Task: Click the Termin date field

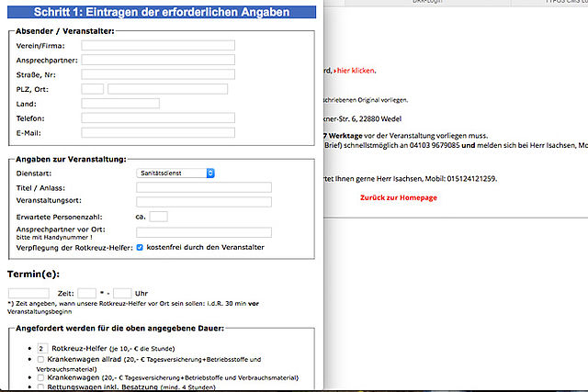Action: coord(28,293)
